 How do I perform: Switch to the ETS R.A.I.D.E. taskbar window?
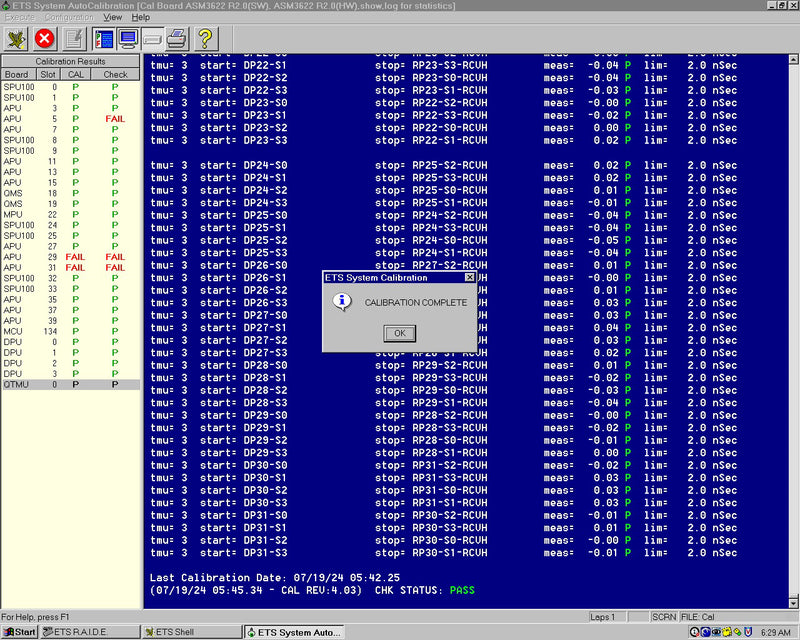[x=80, y=631]
